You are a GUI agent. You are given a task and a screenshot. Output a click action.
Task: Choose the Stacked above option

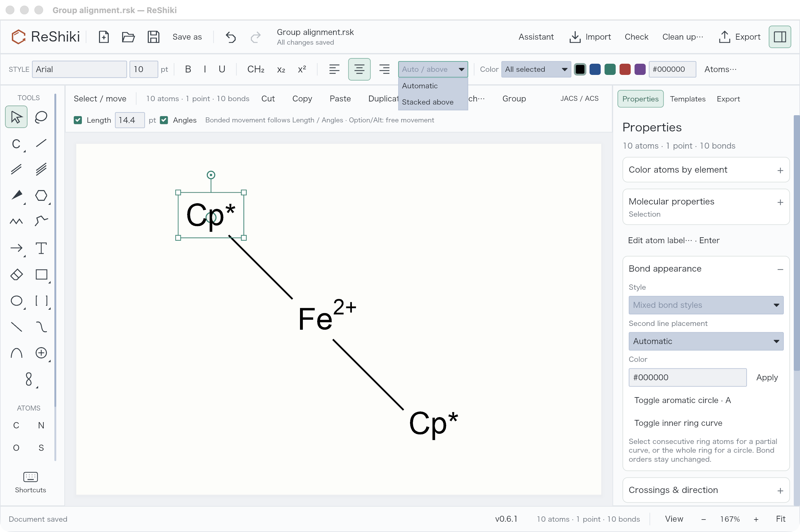click(433, 102)
